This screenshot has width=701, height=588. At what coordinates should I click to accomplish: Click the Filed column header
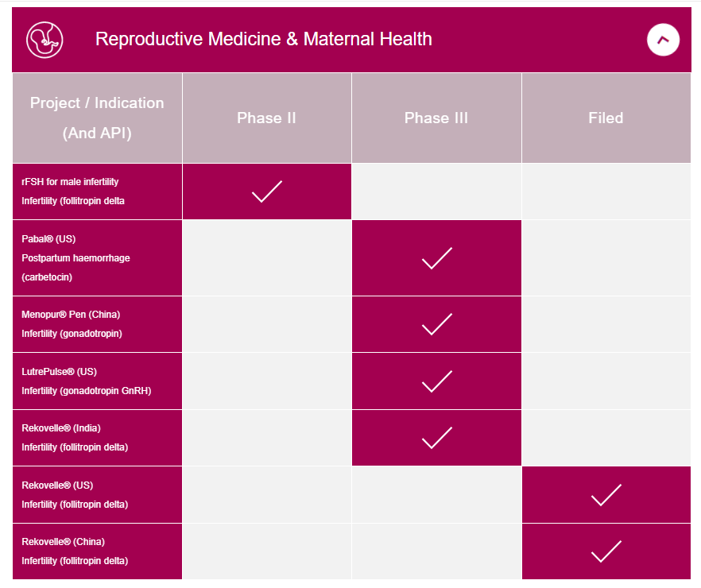tap(606, 118)
